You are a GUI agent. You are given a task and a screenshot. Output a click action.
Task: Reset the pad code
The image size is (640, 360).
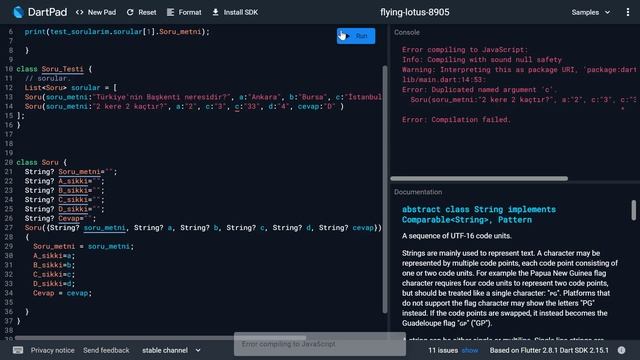coord(141,12)
